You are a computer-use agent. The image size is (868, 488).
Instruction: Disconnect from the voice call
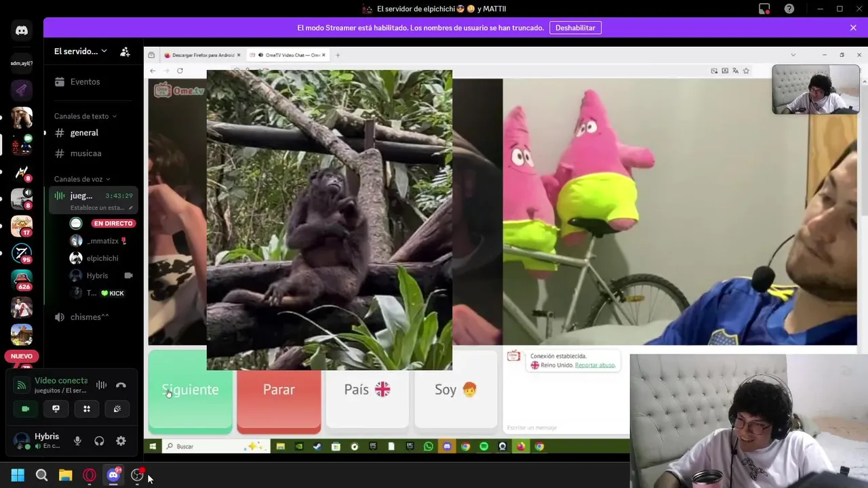[121, 385]
